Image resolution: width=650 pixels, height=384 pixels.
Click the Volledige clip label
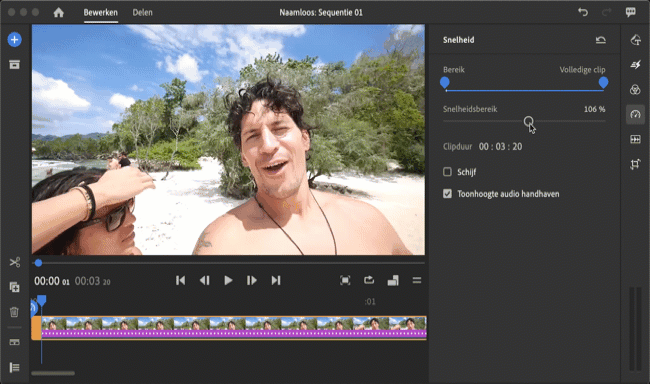[x=582, y=70]
